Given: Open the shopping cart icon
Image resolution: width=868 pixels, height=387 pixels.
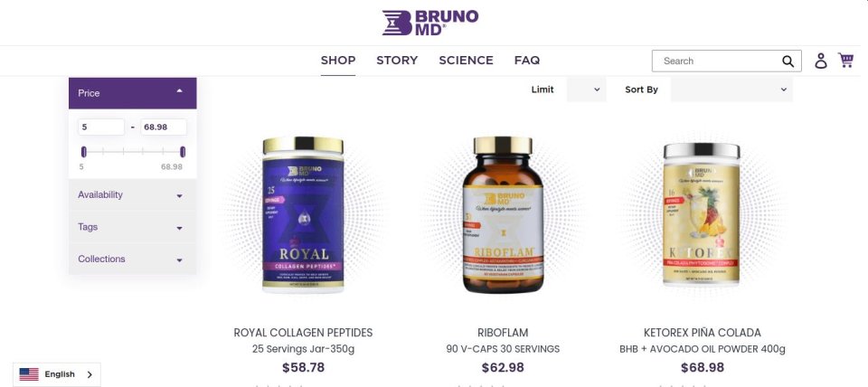Looking at the screenshot, I should [x=845, y=60].
